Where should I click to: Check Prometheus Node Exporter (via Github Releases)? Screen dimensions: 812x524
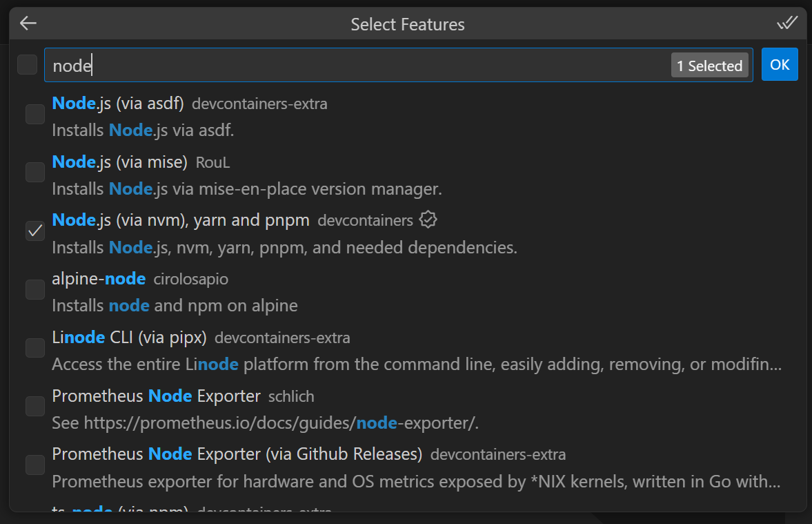(x=35, y=465)
